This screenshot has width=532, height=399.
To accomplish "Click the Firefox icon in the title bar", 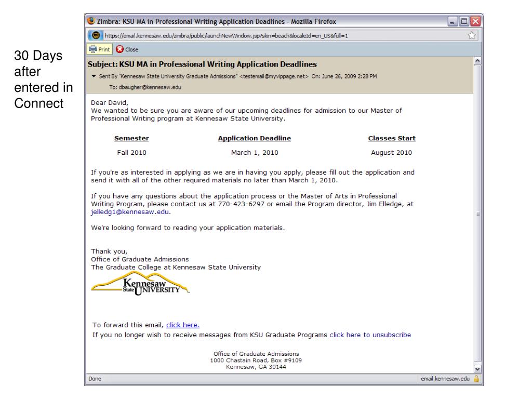I will pos(91,21).
